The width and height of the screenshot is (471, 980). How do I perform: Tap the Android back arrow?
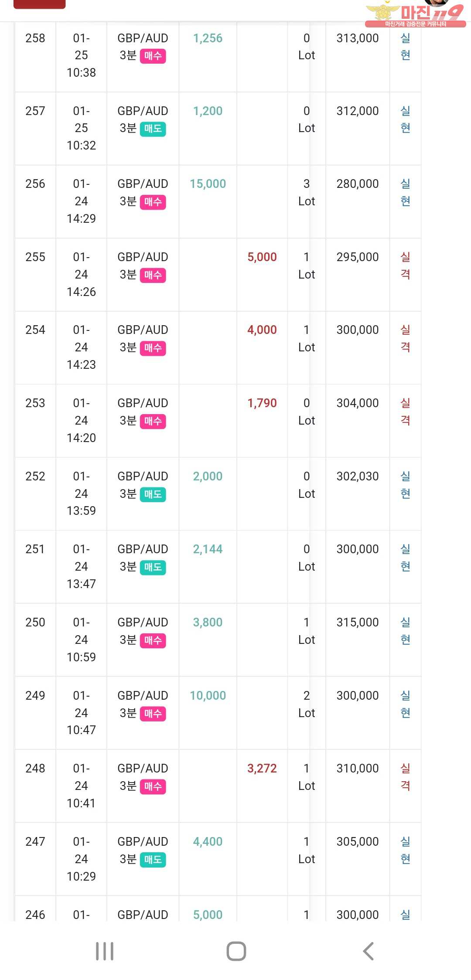(x=369, y=951)
